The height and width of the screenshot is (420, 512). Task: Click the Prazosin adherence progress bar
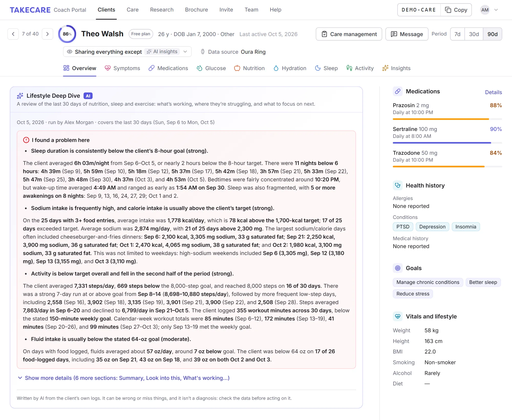[x=447, y=119]
